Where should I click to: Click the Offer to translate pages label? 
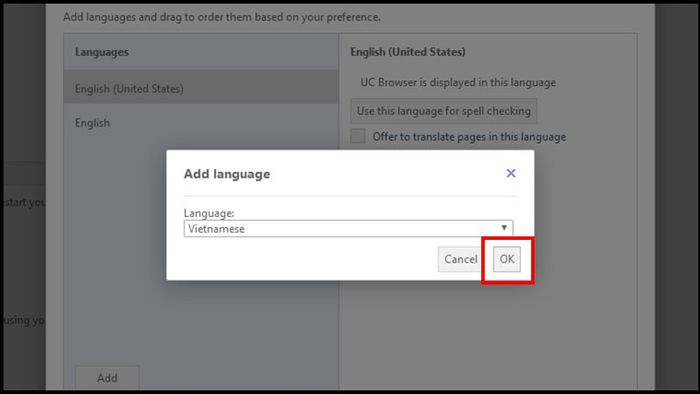(469, 137)
